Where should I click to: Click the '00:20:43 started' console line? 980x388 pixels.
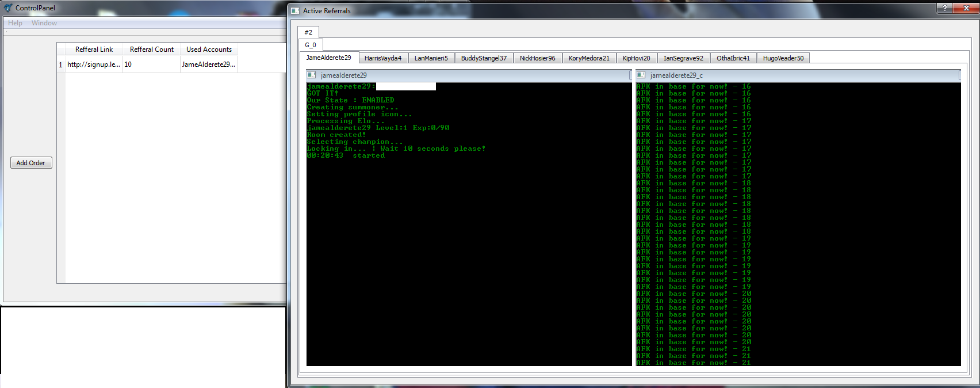(346, 155)
